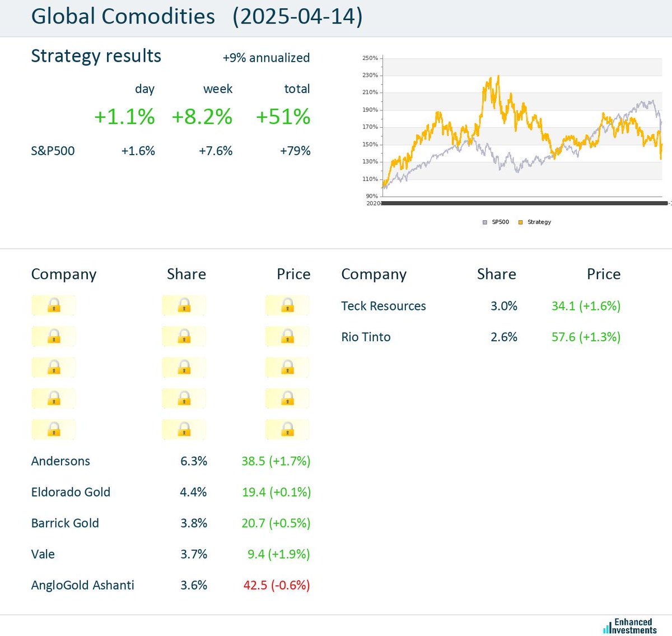Click the right table Price header

tap(604, 274)
